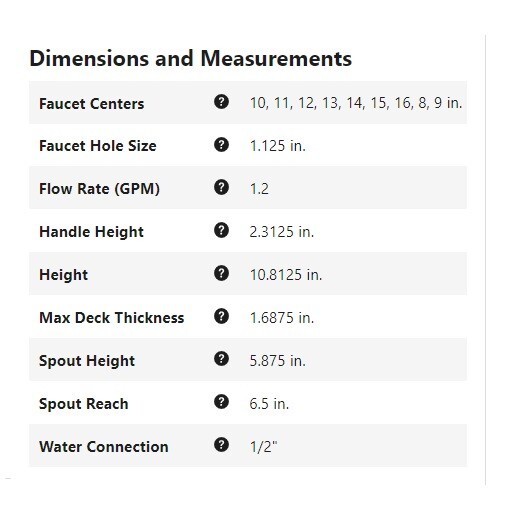Open the Max Deck Thickness info icon

pos(221,316)
